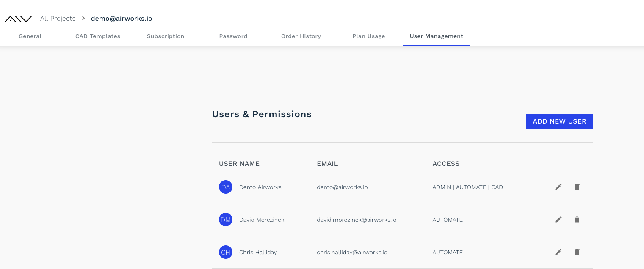Delete the David Morczinek user
The height and width of the screenshot is (269, 644).
tap(577, 220)
